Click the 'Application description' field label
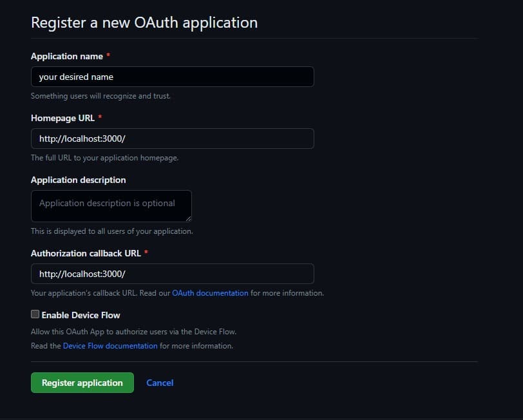 79,180
